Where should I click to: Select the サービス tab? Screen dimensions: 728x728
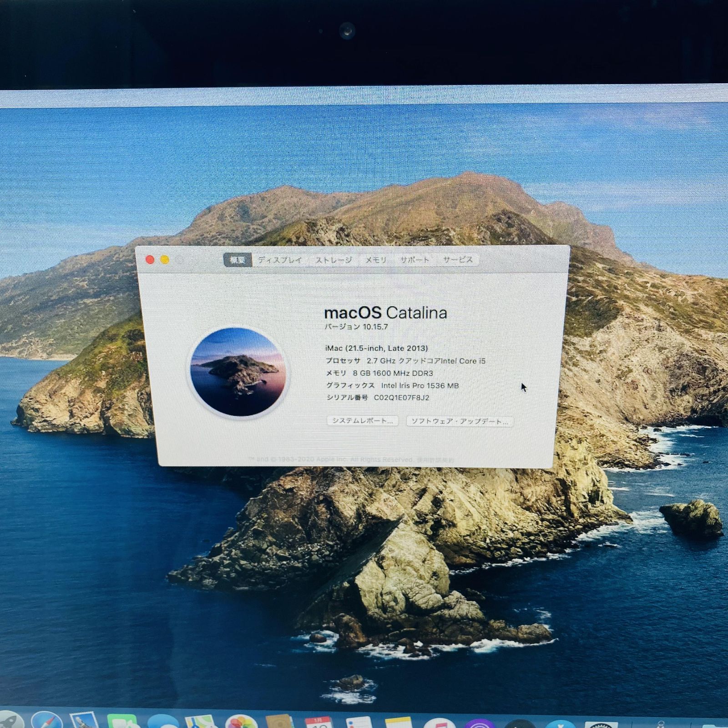(x=458, y=260)
